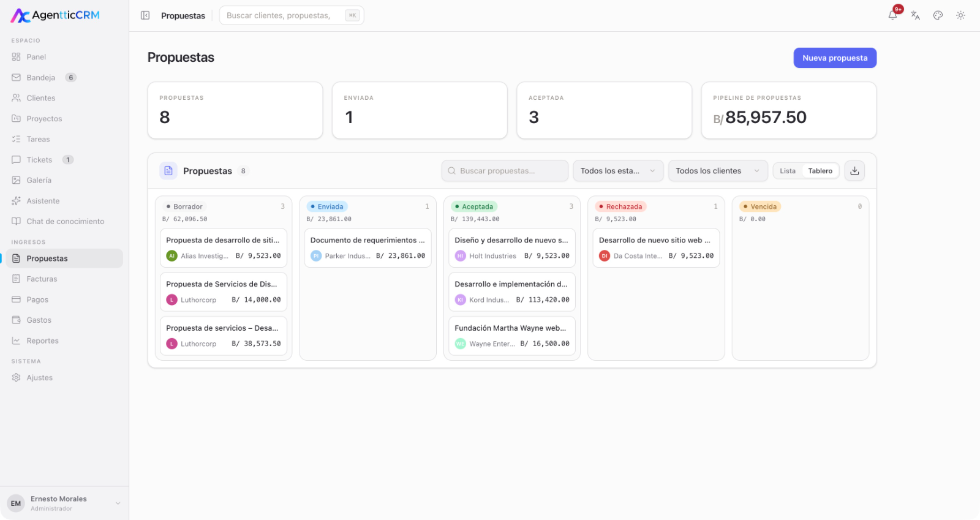Open Propuesta de desarrollo de siti... card
This screenshot has width=980, height=520.
click(224, 248)
